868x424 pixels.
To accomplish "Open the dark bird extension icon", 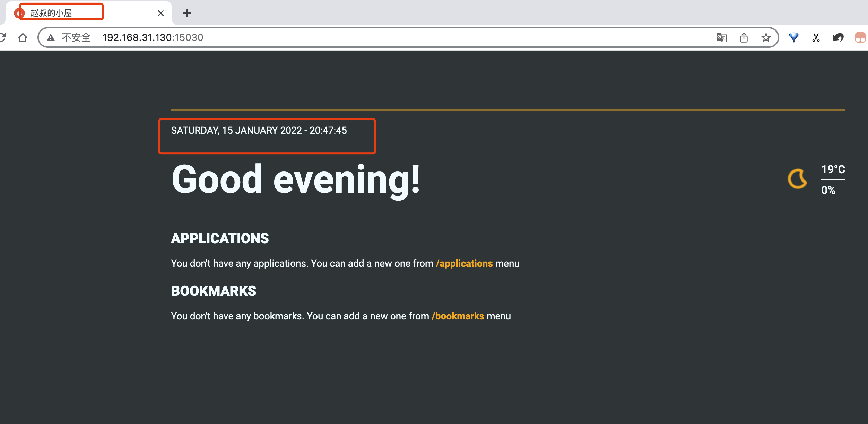I will [x=838, y=37].
